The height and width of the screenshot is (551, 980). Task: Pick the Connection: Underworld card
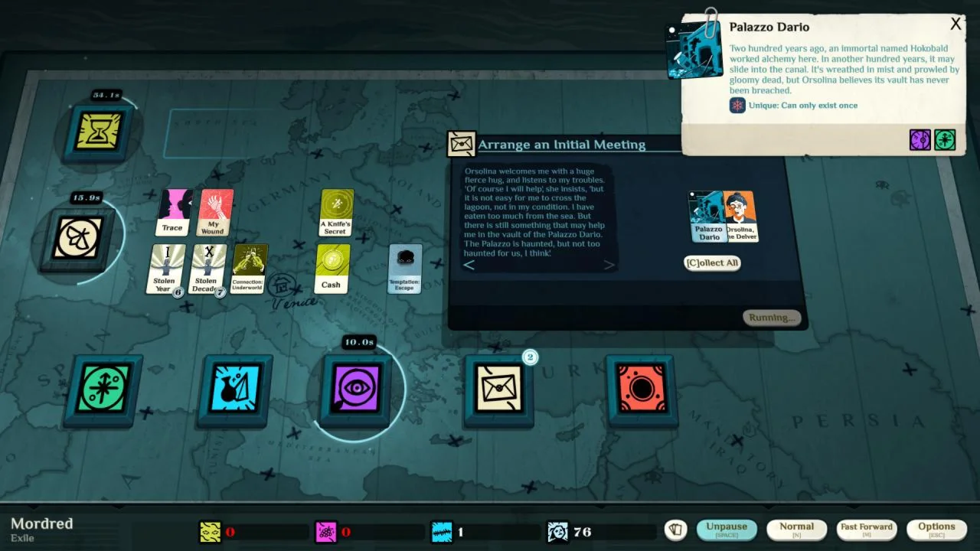[x=249, y=269]
